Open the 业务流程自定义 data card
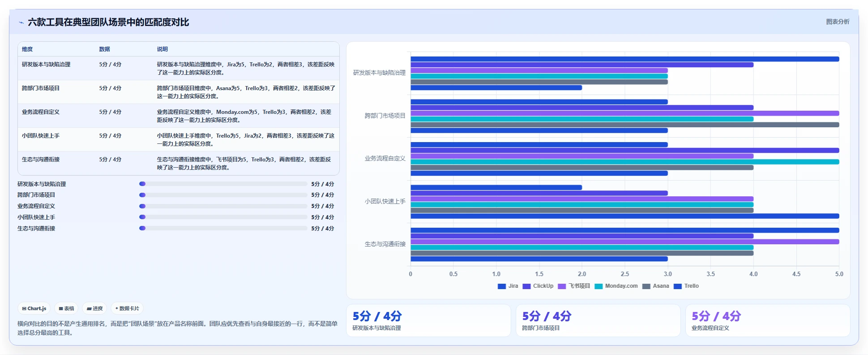868x355 pixels. click(768, 320)
